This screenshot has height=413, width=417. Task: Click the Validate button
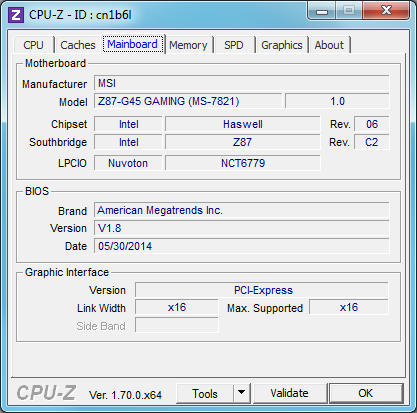tap(289, 393)
